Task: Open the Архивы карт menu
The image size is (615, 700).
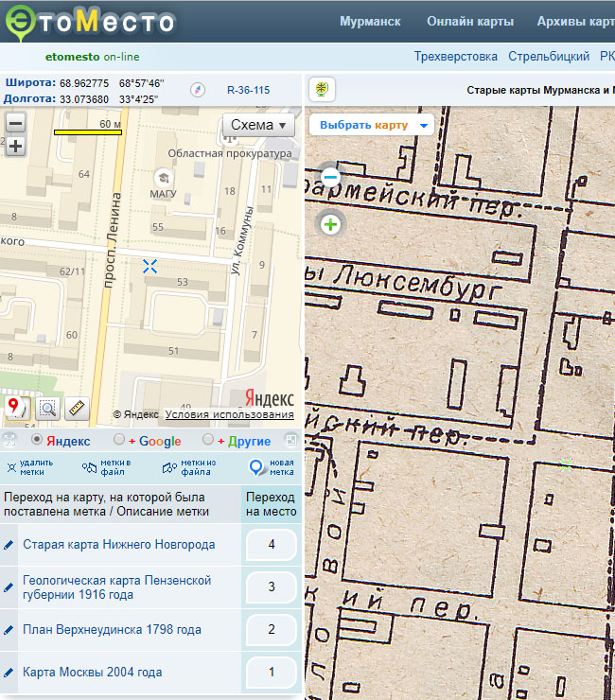Action: 575,22
